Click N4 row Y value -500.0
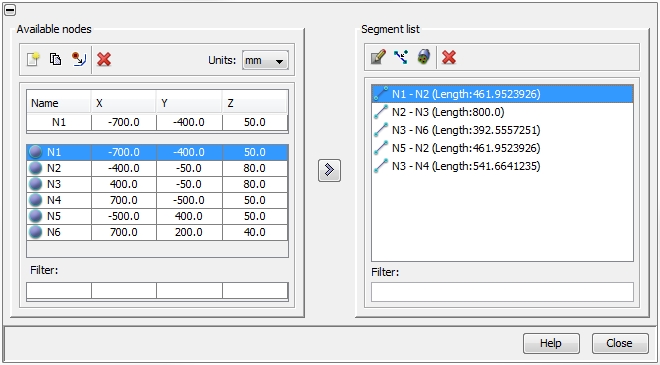Viewport: 660px width, 365px height. coord(189,200)
